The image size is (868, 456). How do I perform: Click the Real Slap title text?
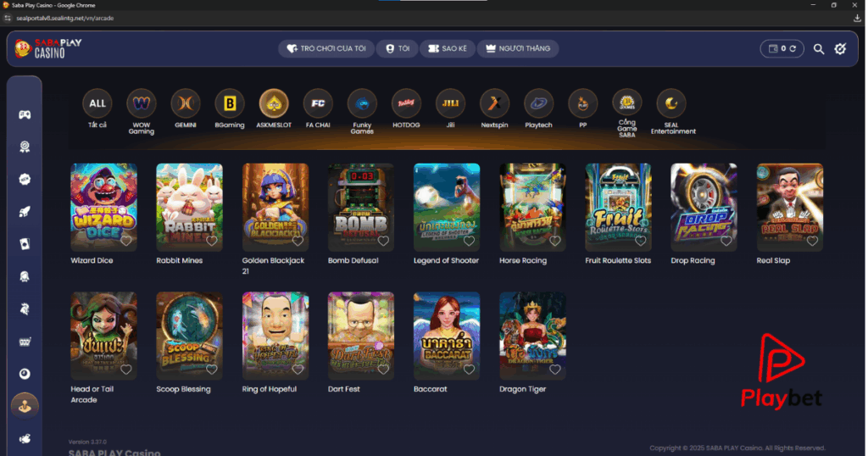tap(773, 261)
